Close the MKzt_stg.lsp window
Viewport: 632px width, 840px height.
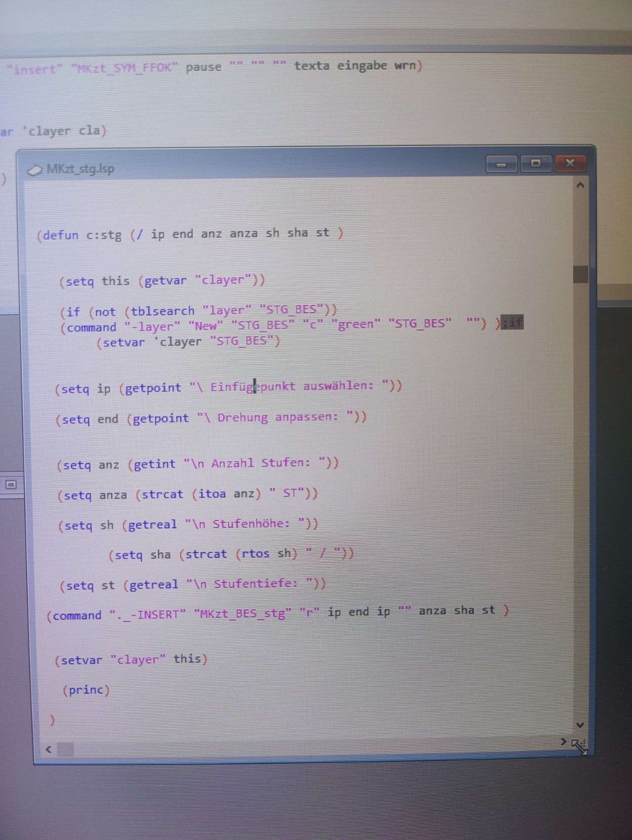[570, 163]
